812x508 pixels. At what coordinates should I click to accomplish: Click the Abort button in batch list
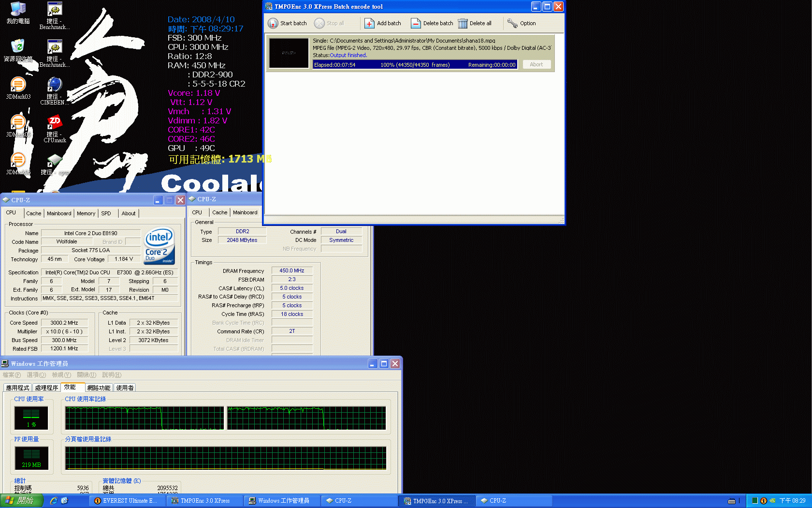click(536, 64)
